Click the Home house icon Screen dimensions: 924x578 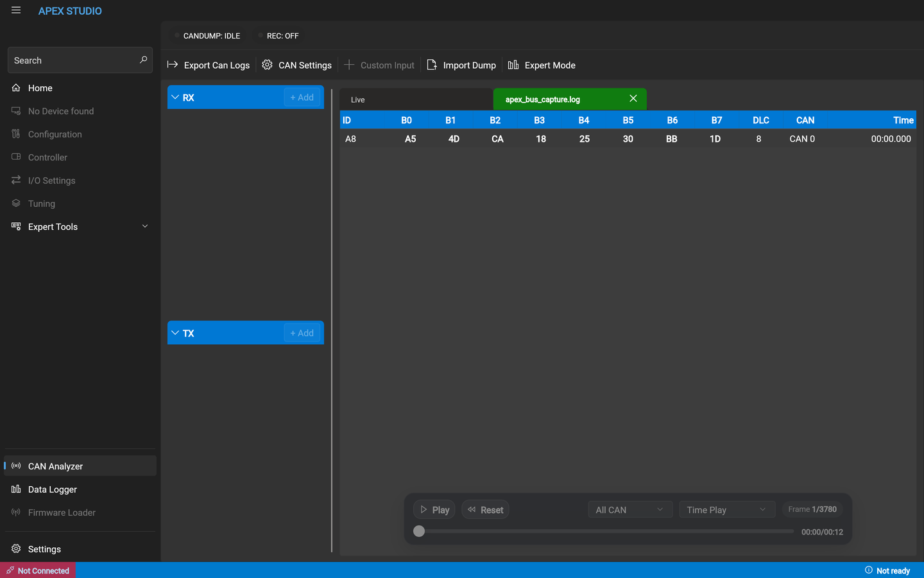tap(16, 88)
